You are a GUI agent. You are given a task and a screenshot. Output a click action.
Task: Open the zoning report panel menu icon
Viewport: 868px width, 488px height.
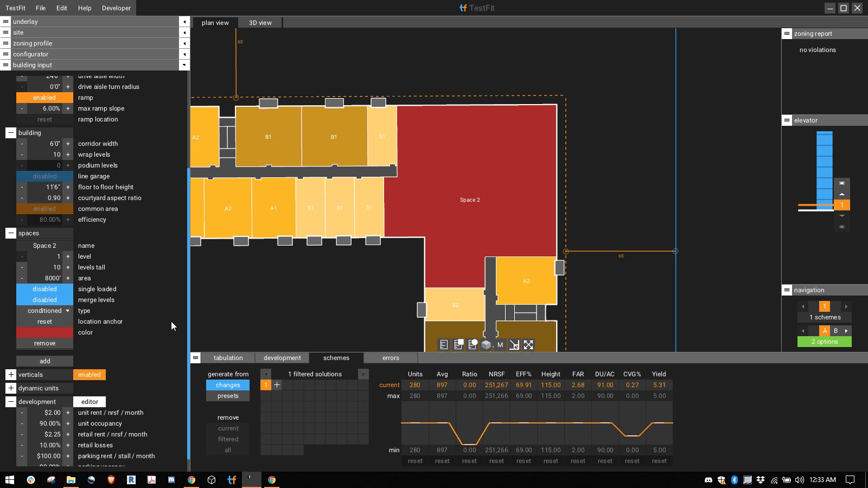(x=787, y=34)
